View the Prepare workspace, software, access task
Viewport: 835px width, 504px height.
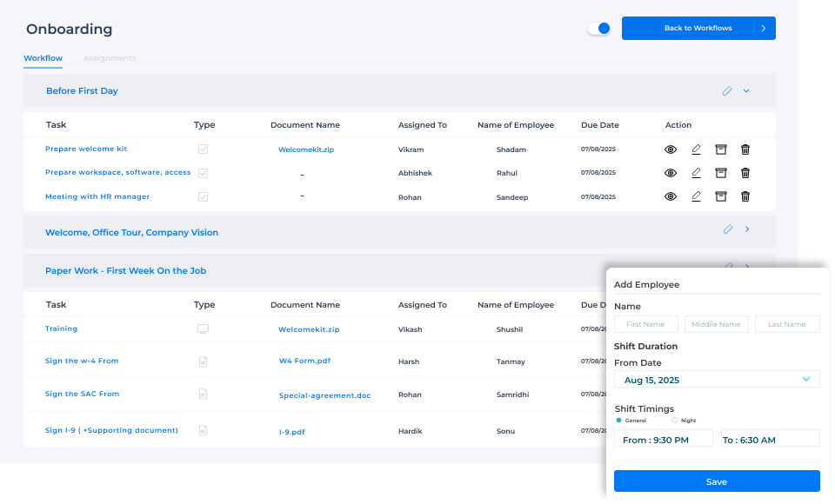tap(671, 173)
